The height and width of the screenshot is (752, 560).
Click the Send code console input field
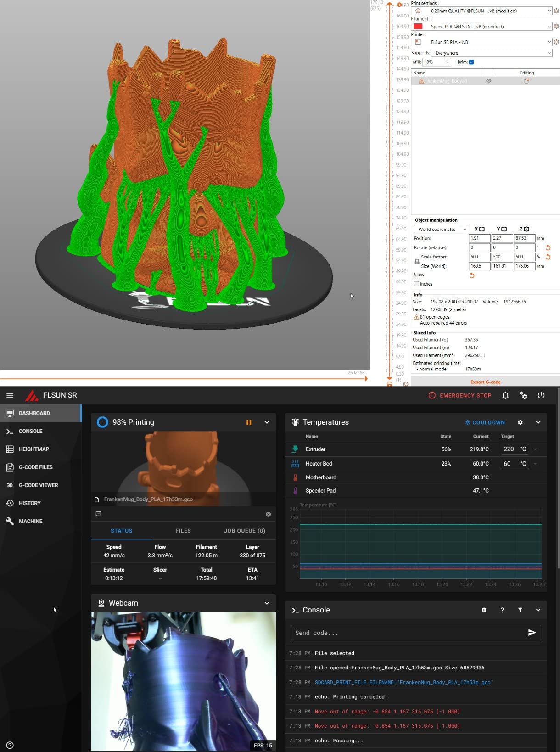409,633
